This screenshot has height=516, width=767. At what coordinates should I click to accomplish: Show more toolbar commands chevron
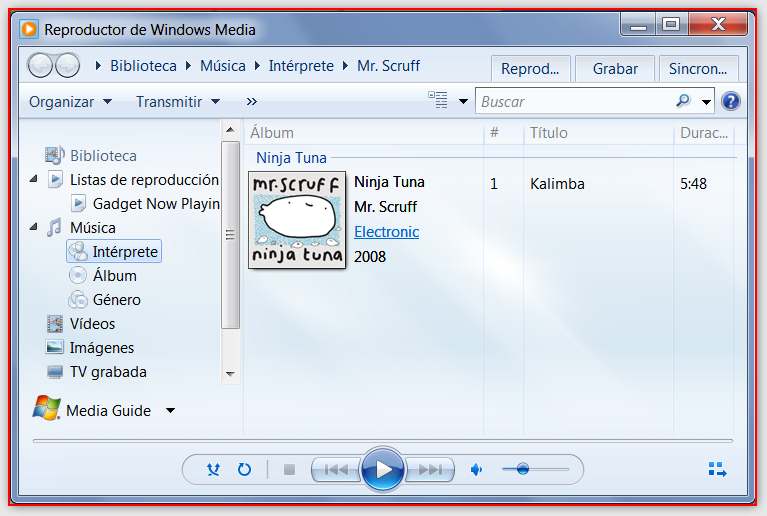coord(251,101)
